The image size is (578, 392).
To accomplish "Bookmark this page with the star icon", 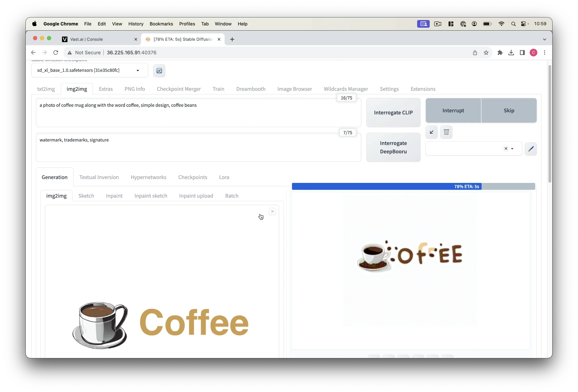I will pos(486,53).
